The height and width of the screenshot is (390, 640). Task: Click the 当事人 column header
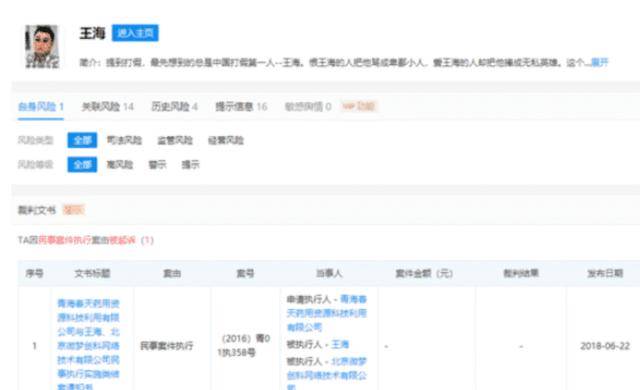(329, 273)
